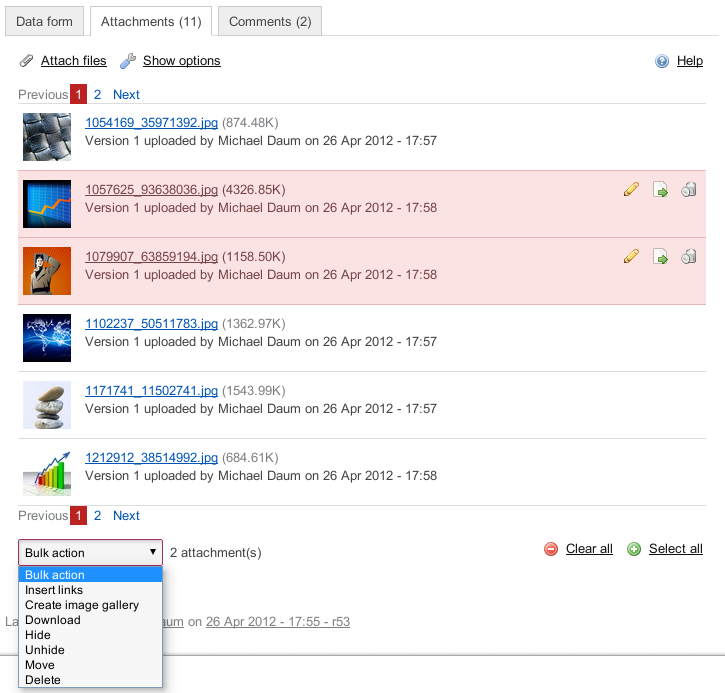
Task: Choose Create image gallery from bulk actions
Action: 82,605
